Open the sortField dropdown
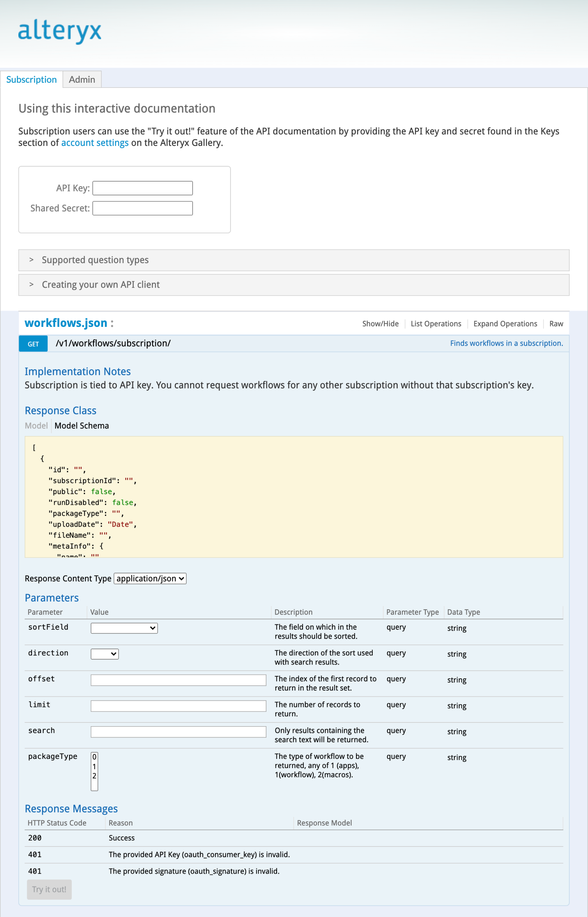 coord(124,628)
